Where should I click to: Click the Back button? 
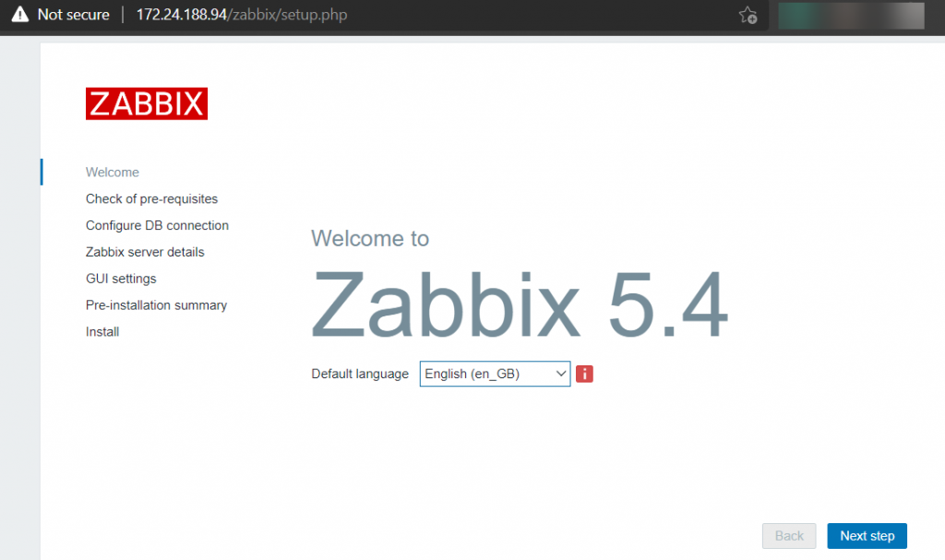[789, 535]
